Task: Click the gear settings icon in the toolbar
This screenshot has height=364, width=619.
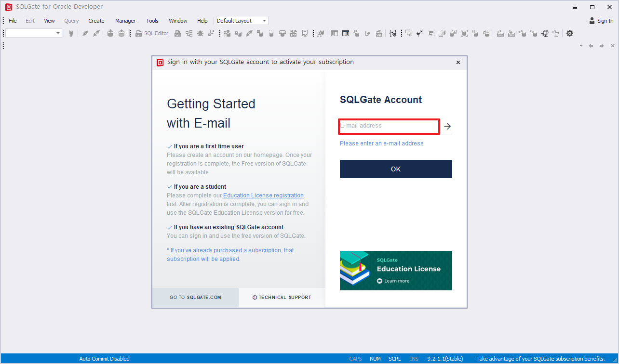Action: point(569,33)
